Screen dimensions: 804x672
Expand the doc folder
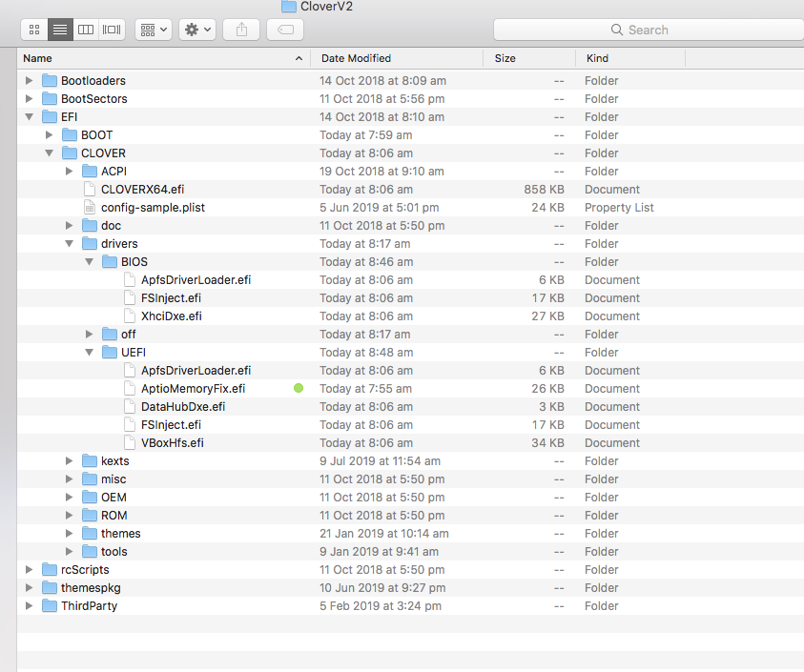70,226
